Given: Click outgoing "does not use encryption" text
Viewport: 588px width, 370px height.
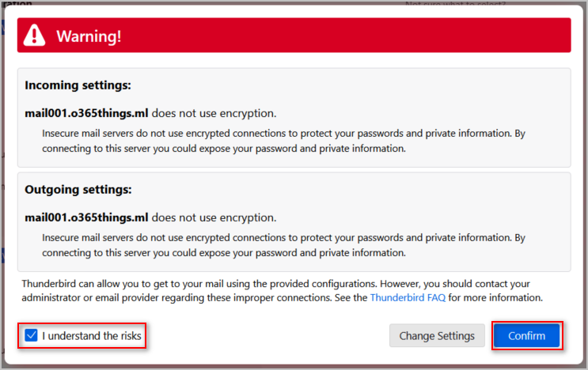Looking at the screenshot, I should coord(214,217).
